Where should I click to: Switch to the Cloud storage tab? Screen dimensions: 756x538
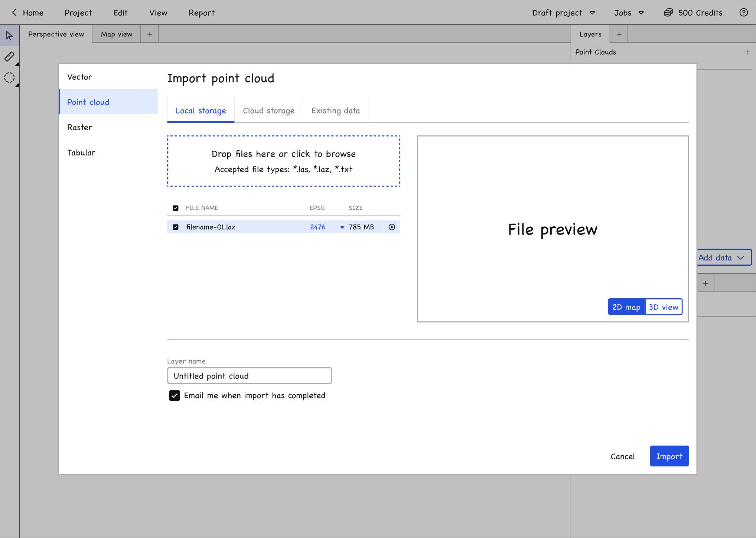coord(268,111)
